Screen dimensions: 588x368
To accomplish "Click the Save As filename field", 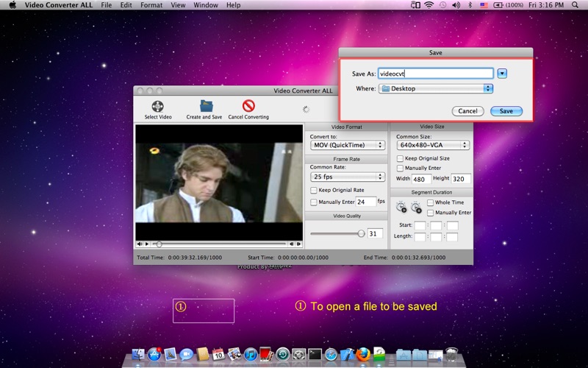I will (x=436, y=74).
